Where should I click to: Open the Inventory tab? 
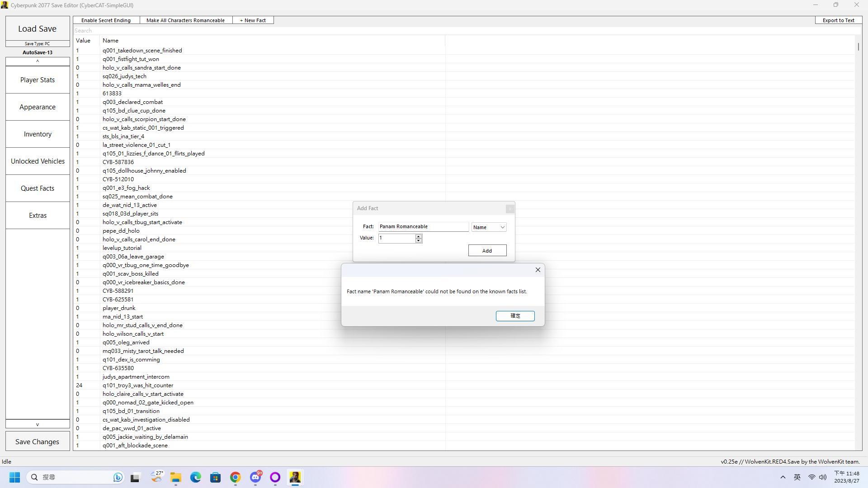click(x=38, y=134)
